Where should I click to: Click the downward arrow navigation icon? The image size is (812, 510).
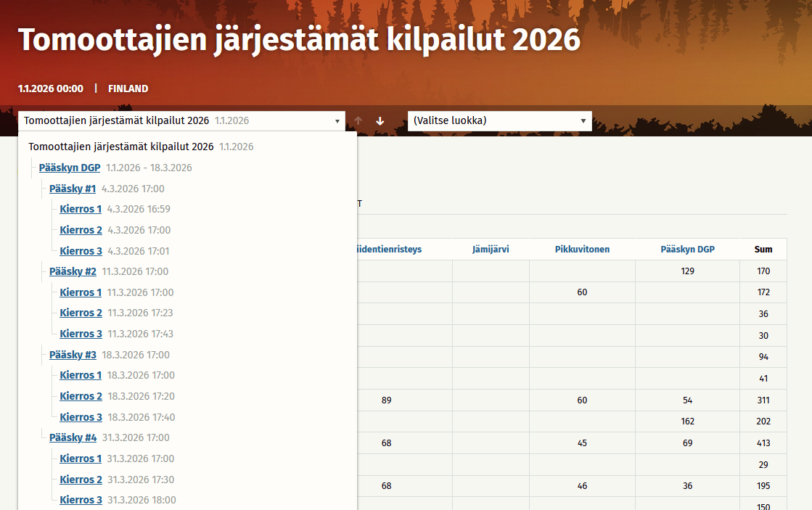coord(380,120)
